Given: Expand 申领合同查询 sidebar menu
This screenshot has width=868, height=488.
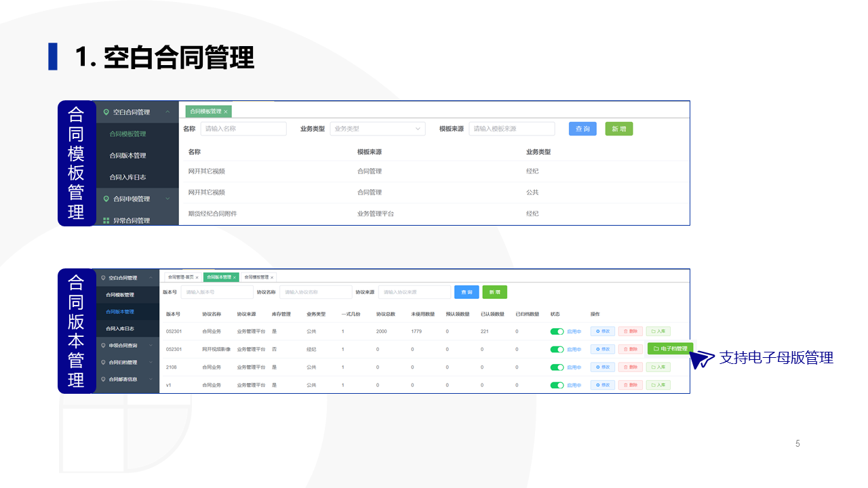Looking at the screenshot, I should click(151, 346).
